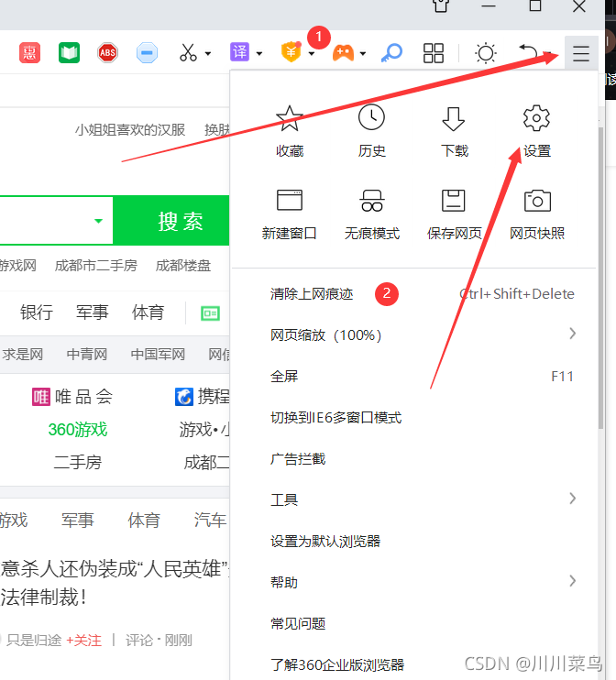Open the four-squares extension grid icon

coord(434,53)
